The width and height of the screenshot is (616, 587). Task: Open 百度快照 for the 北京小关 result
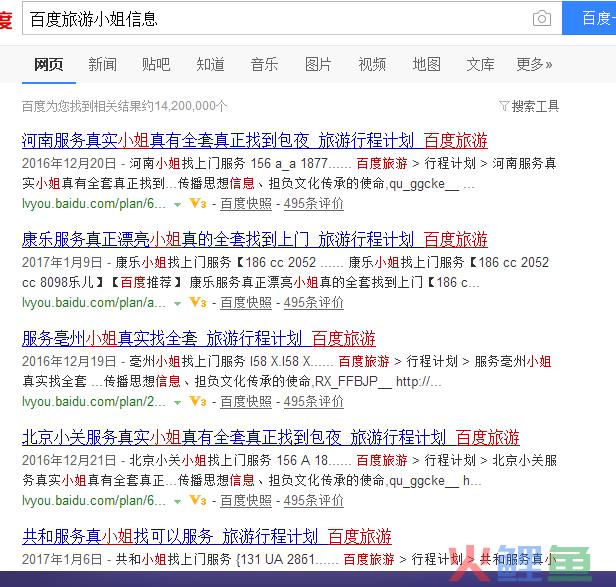pos(246,501)
